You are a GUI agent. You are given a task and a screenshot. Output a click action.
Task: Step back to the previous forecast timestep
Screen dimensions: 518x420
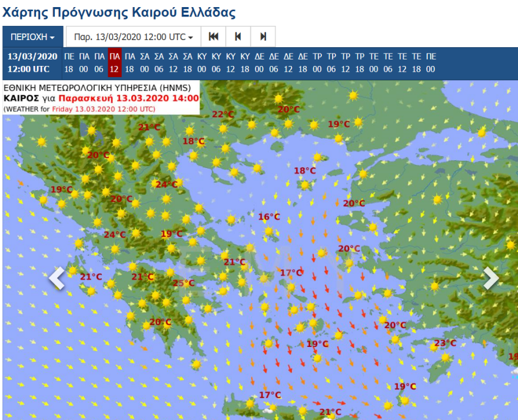[x=238, y=37]
